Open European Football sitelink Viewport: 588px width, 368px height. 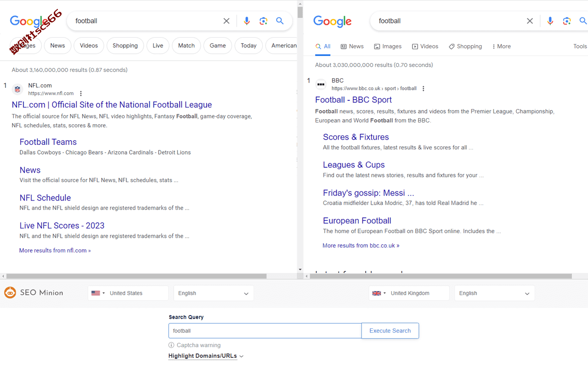coord(357,221)
